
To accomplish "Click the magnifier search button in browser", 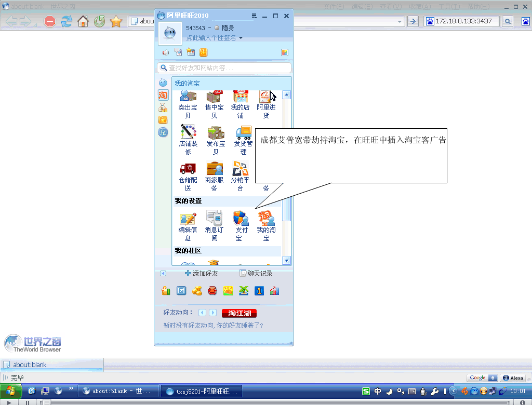I will pyautogui.click(x=508, y=21).
